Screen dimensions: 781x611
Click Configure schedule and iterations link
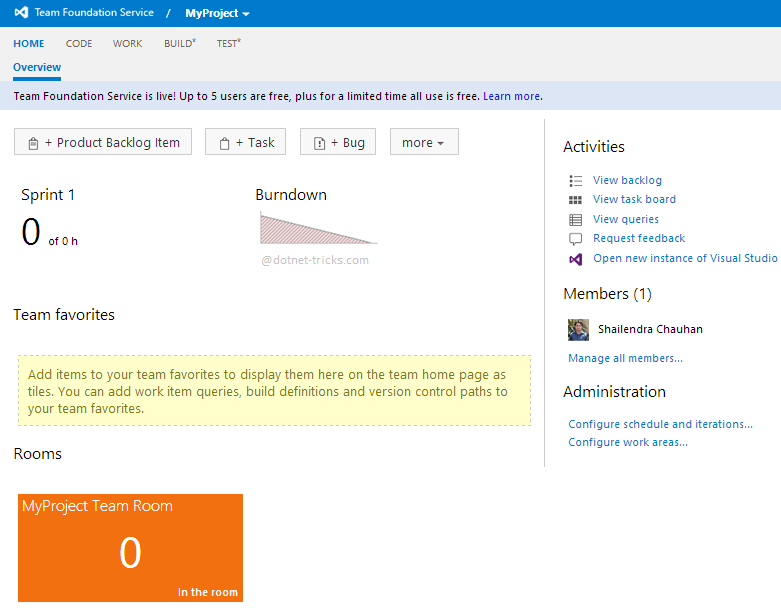(x=660, y=424)
